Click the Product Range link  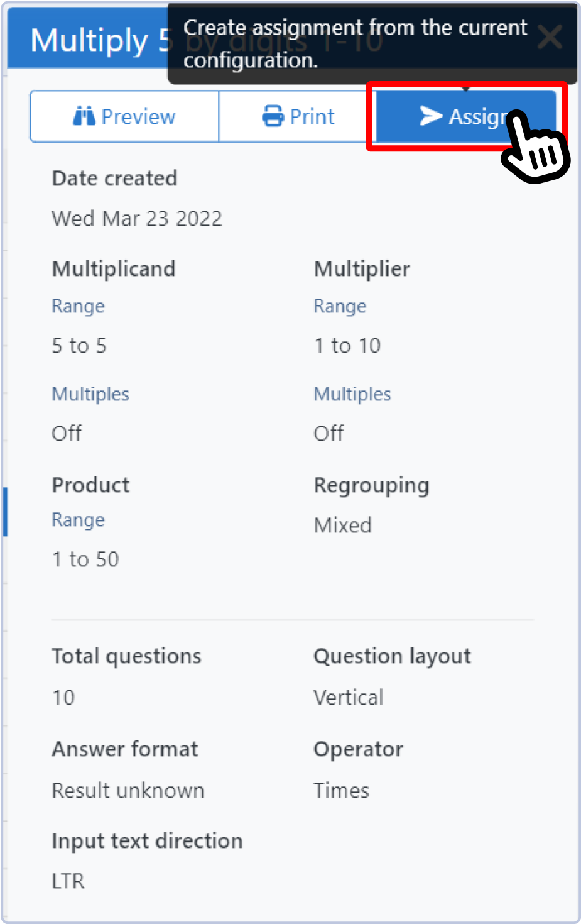pos(78,520)
